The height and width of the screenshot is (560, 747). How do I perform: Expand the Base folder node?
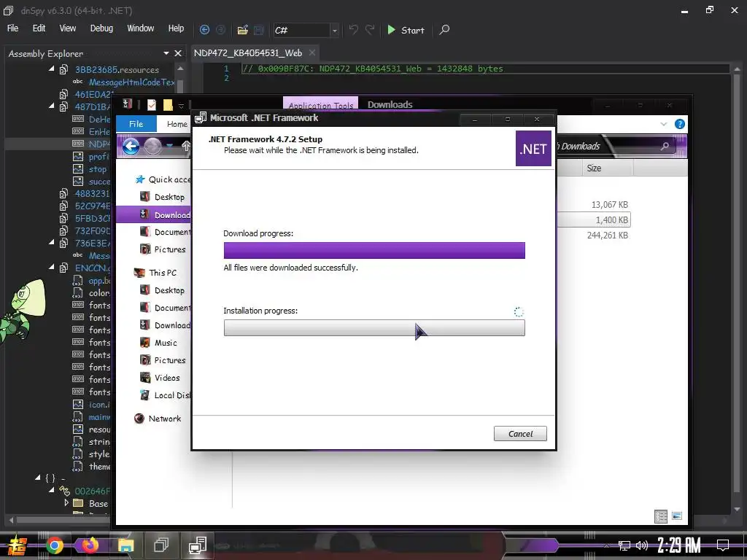[x=66, y=502]
